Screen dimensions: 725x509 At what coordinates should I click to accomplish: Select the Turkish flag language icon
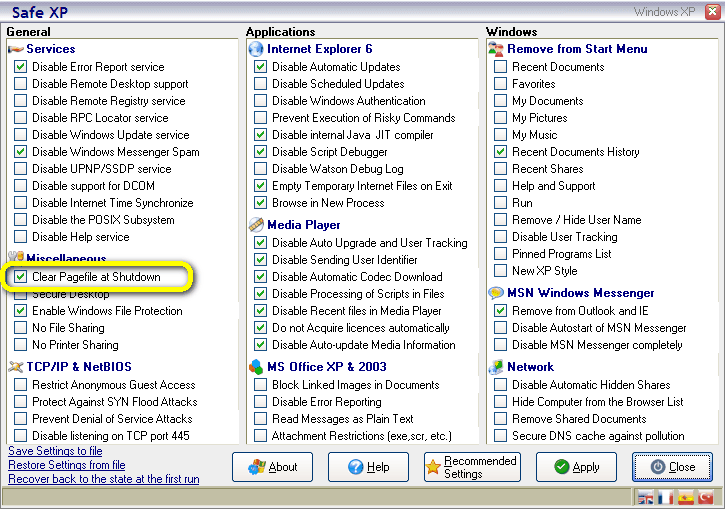pos(706,498)
